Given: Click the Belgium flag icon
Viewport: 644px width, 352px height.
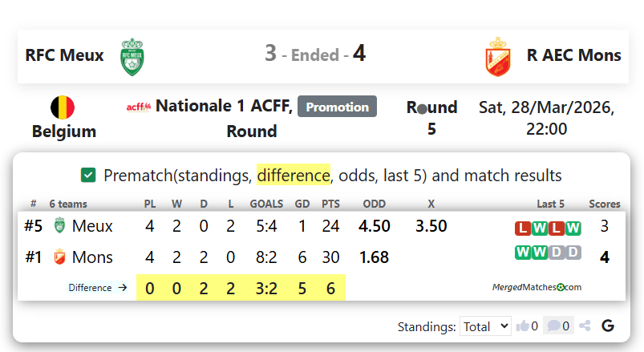Looking at the screenshot, I should tap(63, 107).
